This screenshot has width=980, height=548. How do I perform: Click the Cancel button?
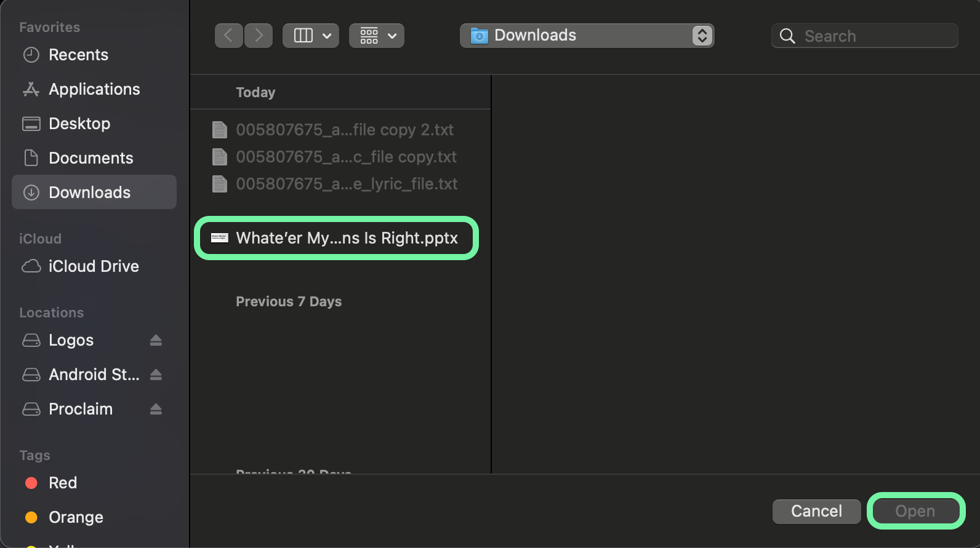816,511
